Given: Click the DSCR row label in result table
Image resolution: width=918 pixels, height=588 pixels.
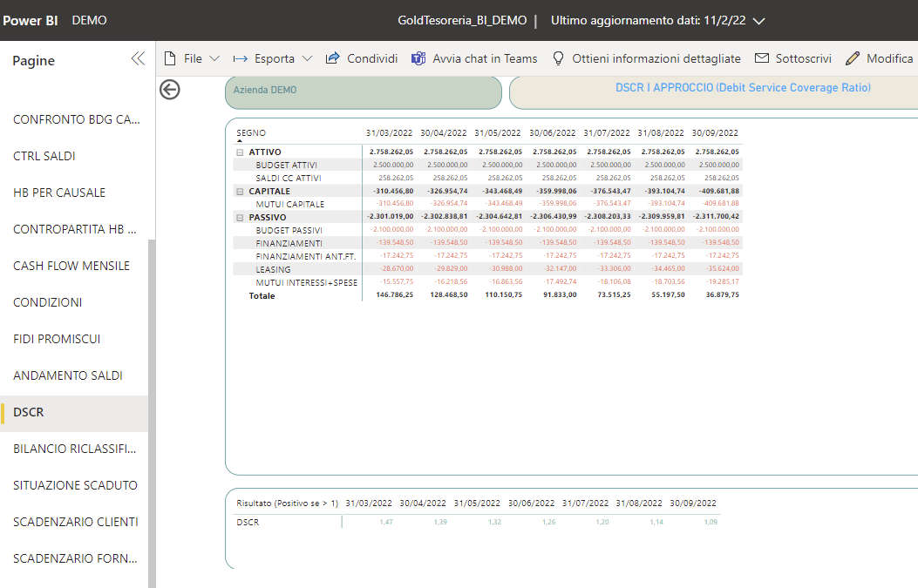Looking at the screenshot, I should pyautogui.click(x=248, y=522).
